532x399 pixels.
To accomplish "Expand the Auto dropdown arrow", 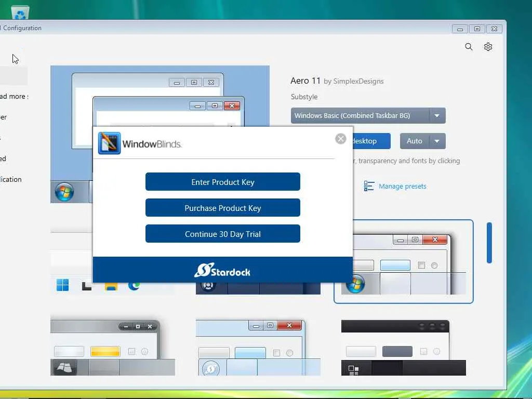I will click(437, 141).
